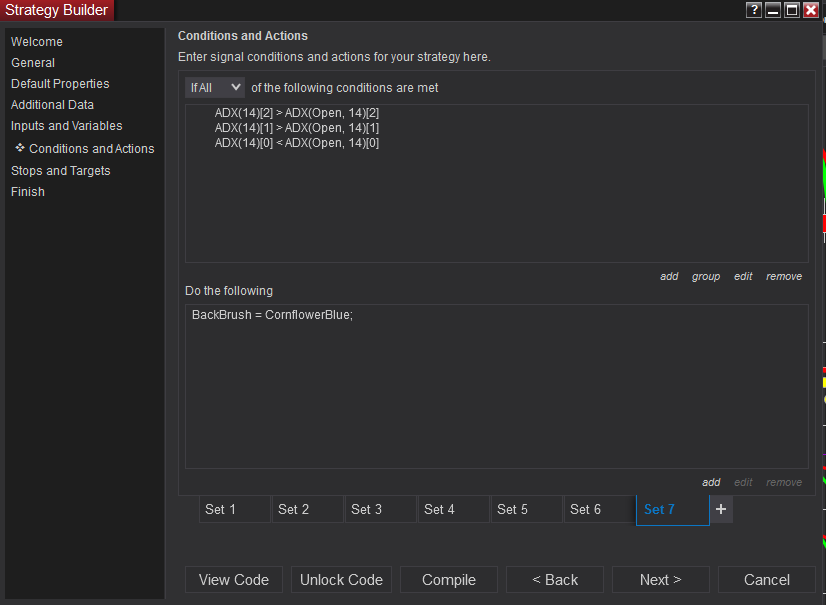
Task: Select the BackBrush CornflowerBlue action line
Action: (x=273, y=315)
